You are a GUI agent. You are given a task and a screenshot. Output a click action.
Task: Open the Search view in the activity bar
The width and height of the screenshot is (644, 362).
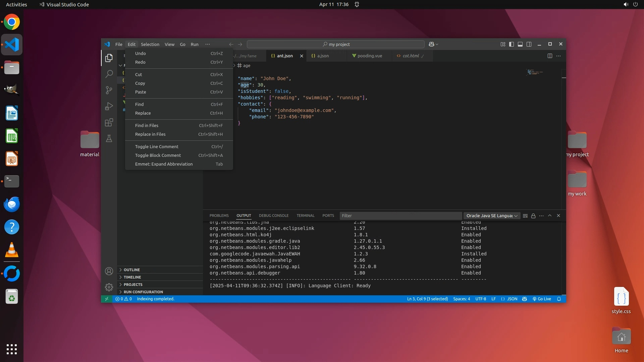click(x=109, y=74)
